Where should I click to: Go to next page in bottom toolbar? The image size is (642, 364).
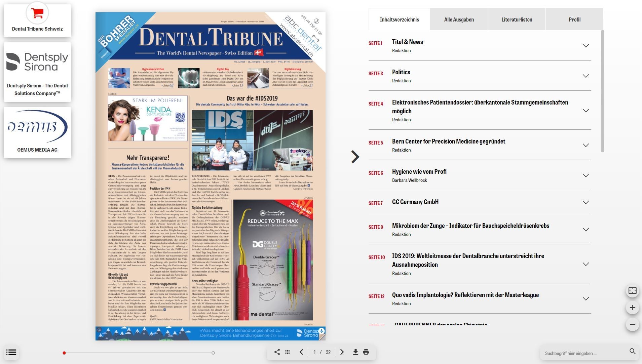(342, 352)
